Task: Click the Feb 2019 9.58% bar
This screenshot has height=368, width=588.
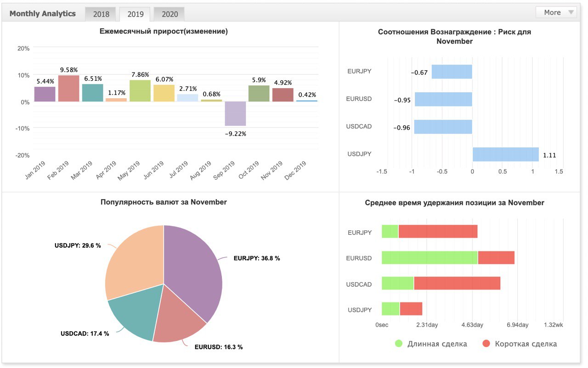Action: 68,88
